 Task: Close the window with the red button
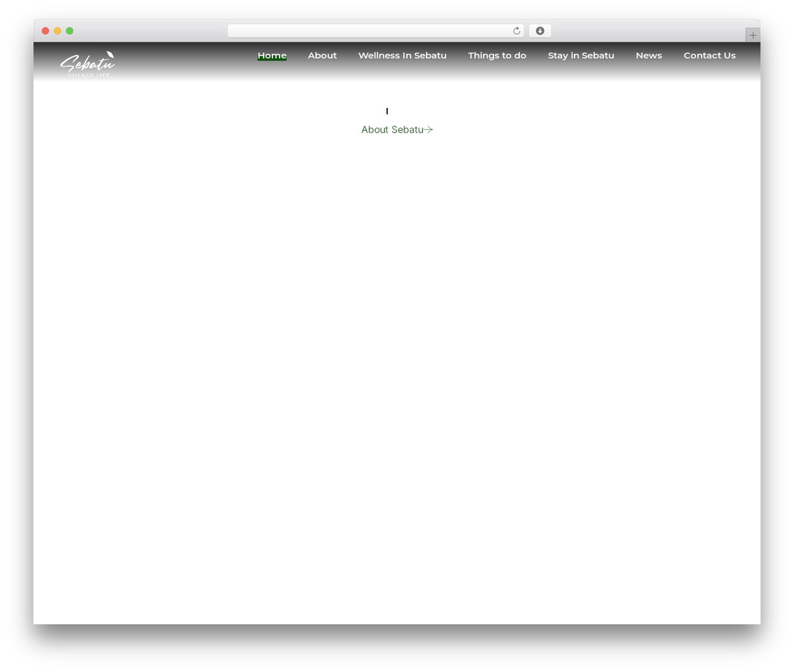45,31
